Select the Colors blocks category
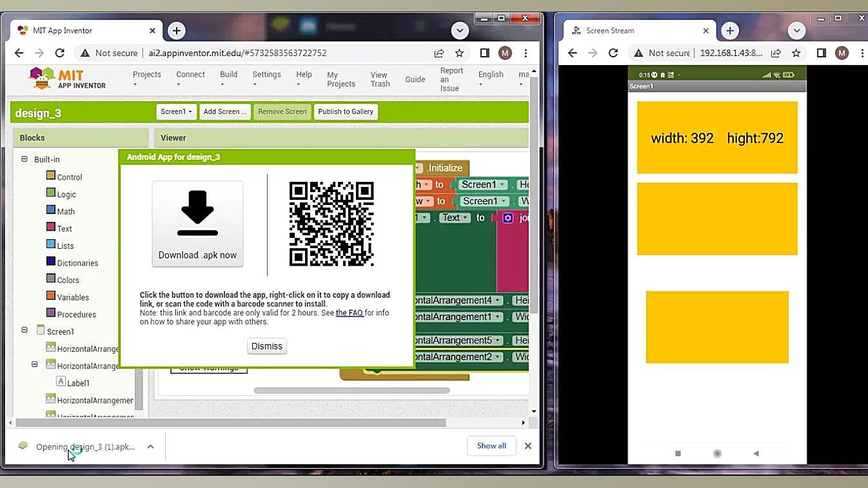868x488 pixels. 63,280
